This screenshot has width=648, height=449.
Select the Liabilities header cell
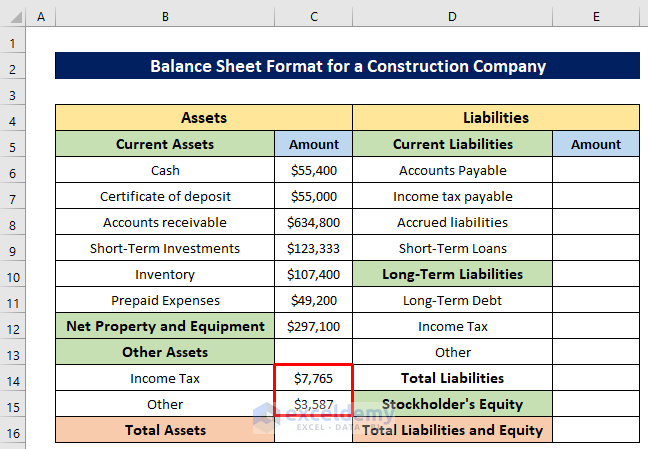tap(496, 118)
